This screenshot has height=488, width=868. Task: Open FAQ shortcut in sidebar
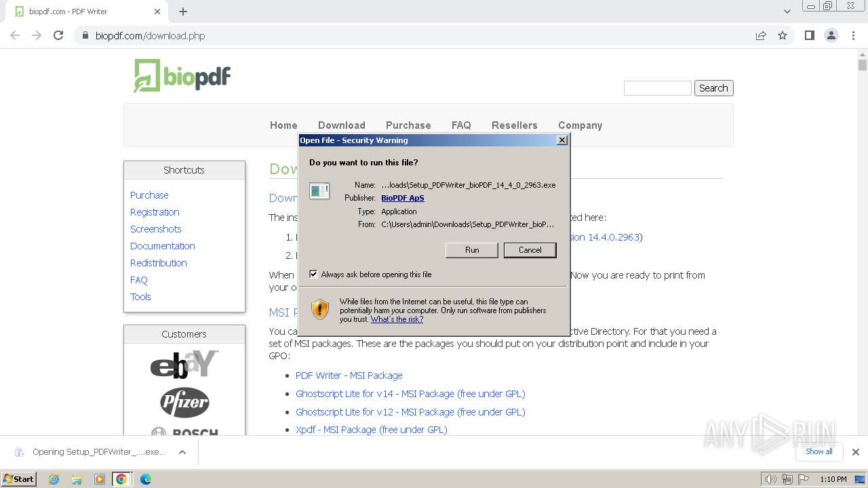click(x=139, y=280)
